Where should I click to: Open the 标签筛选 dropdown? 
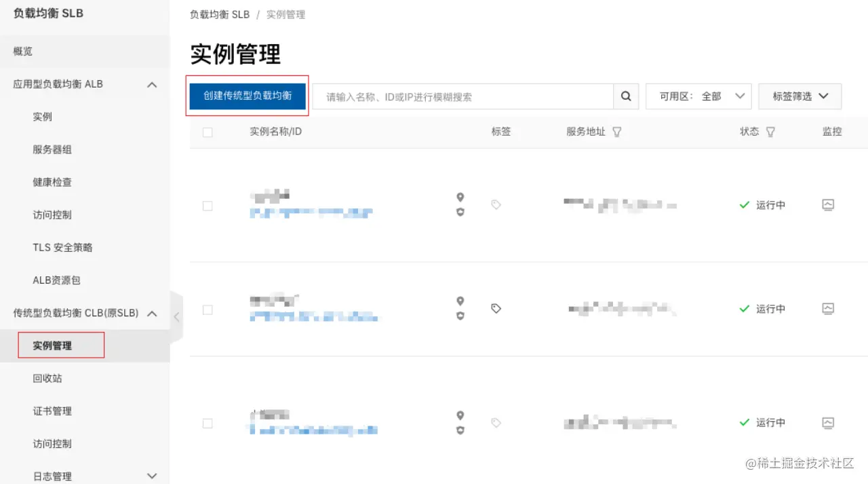point(800,96)
